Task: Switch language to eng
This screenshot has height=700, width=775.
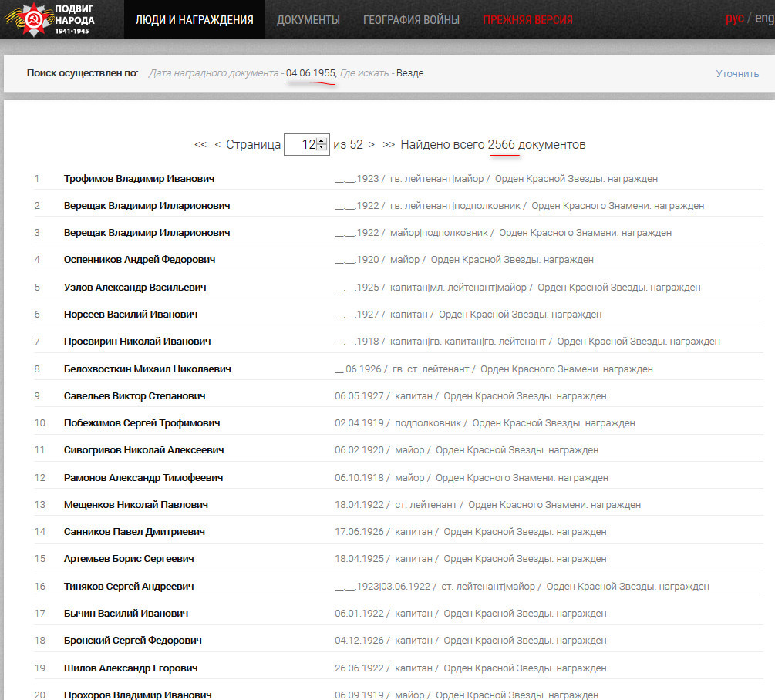Action: click(x=763, y=19)
